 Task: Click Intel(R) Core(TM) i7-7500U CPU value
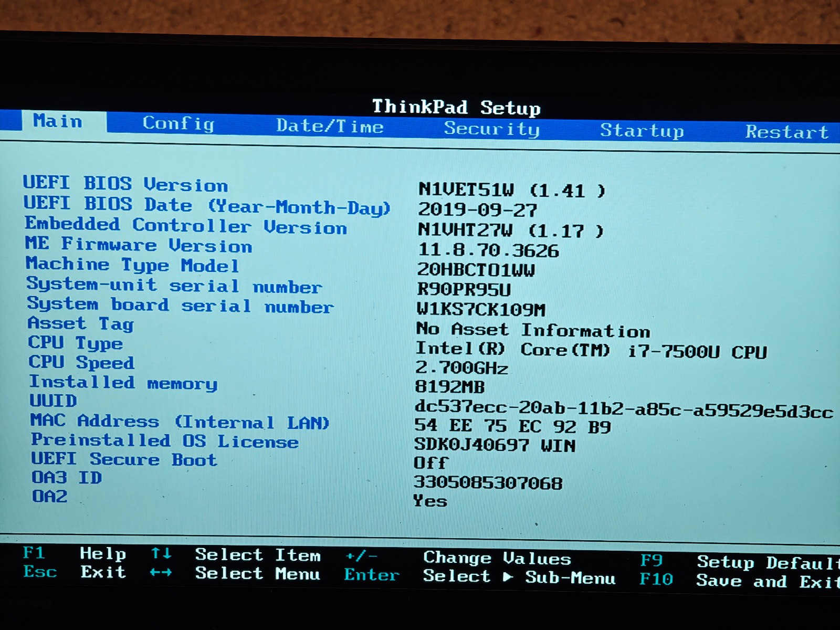pos(591,350)
